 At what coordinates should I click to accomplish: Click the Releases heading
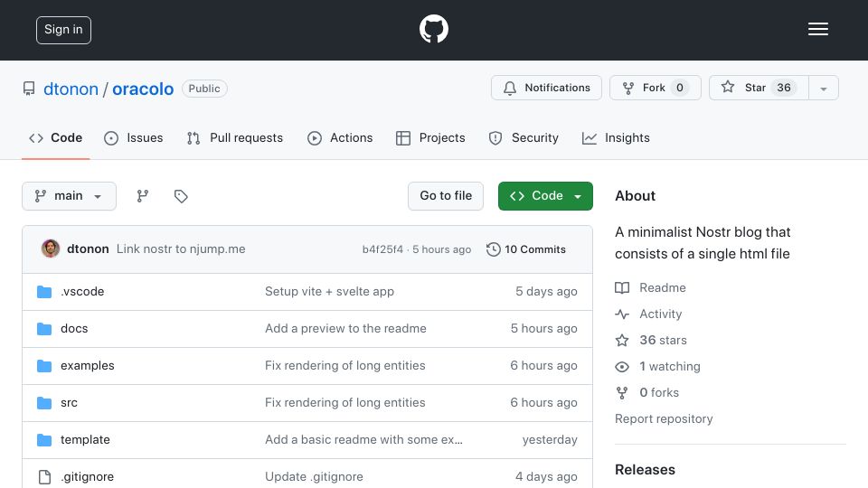point(645,470)
